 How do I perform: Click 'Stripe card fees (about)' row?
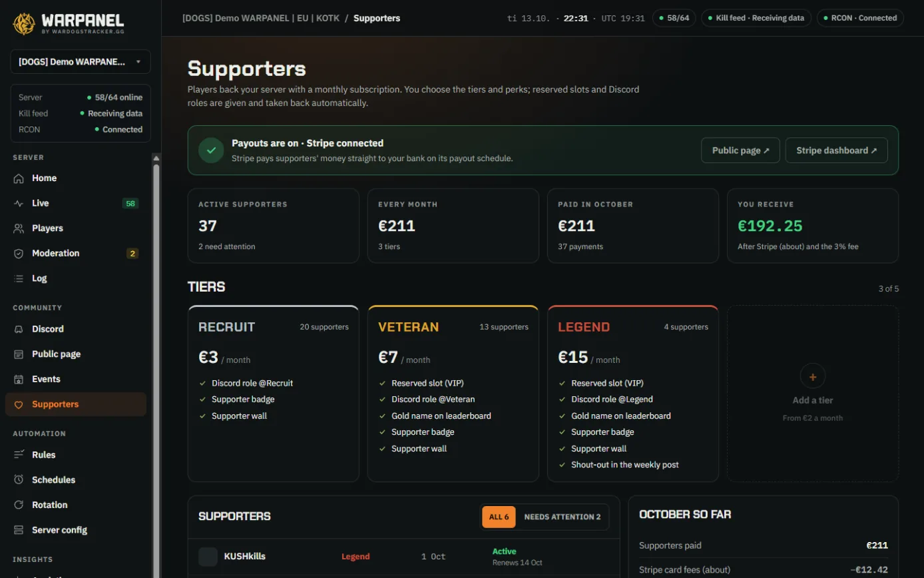[764, 570]
